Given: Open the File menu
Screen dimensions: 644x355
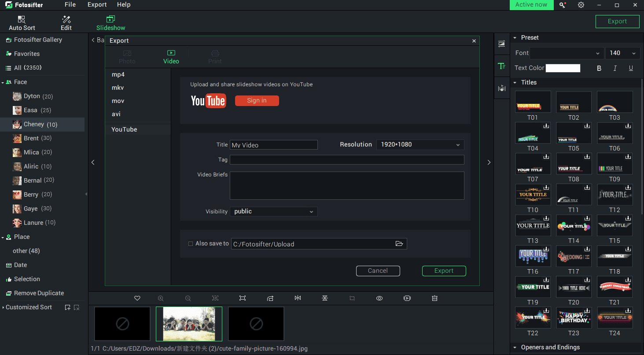Looking at the screenshot, I should [x=70, y=4].
